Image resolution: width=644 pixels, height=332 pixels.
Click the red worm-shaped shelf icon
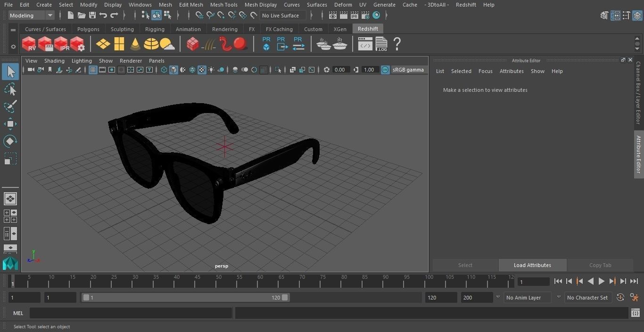225,44
